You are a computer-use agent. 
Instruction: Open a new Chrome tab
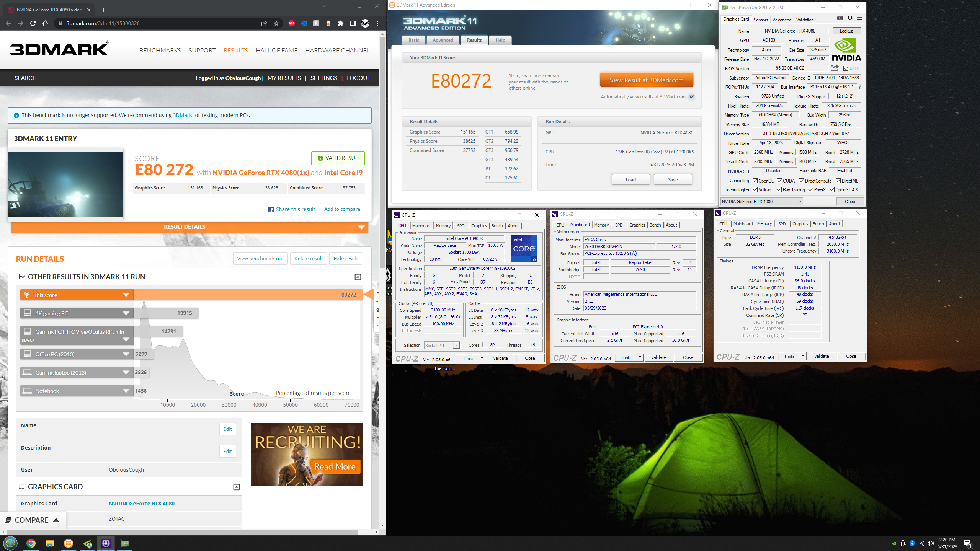click(103, 10)
